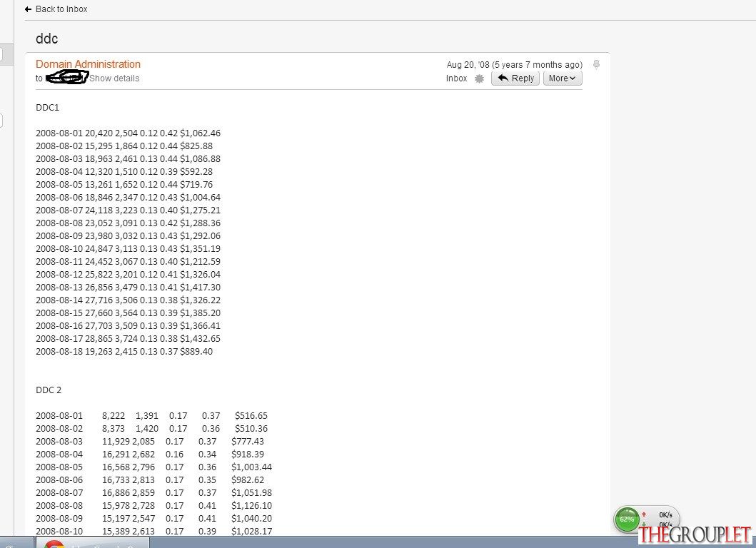Click the $516.65 amount in DDC 2
The height and width of the screenshot is (548, 756).
pyautogui.click(x=251, y=416)
